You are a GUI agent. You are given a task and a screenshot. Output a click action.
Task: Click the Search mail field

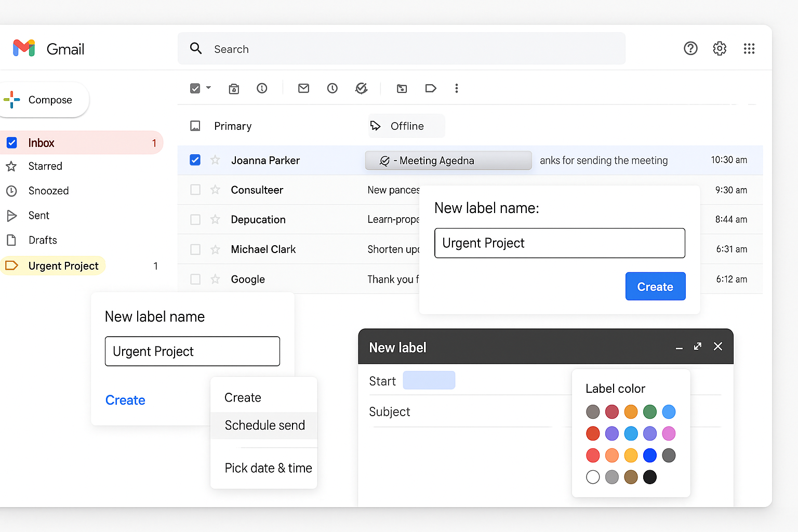point(402,48)
